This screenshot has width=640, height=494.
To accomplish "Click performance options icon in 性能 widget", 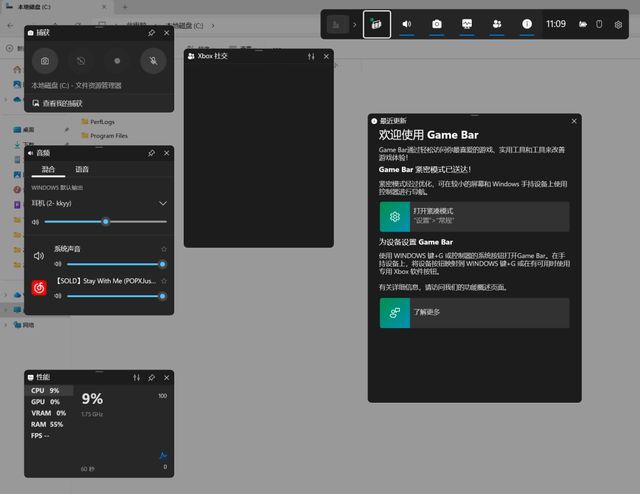I will coord(136,377).
